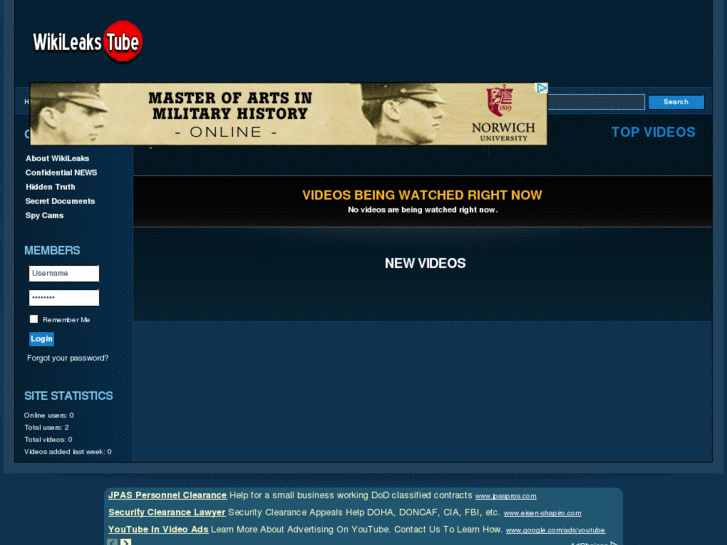Viewport: 727px width, 545px height.
Task: Open Security Clearance Lawyer ad link
Action: point(167,513)
